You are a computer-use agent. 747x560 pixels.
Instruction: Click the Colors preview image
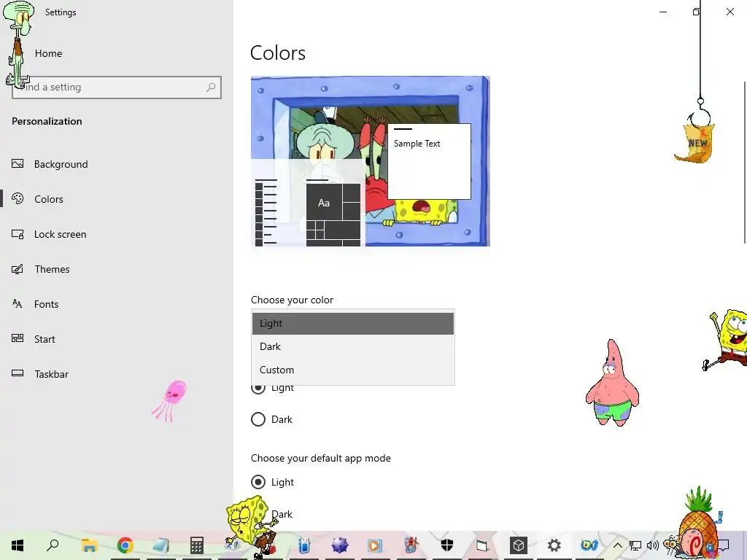(x=370, y=161)
